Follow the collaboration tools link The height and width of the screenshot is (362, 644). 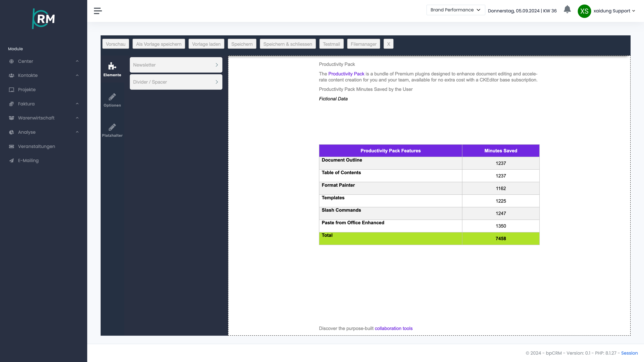(x=393, y=328)
